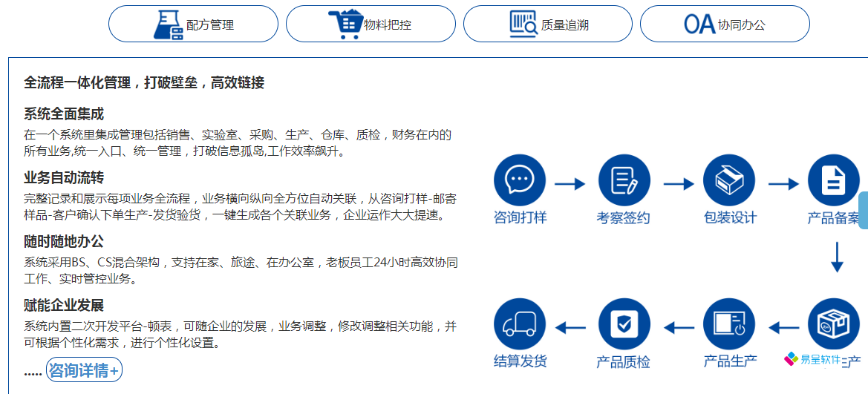Viewport: 868px width, 394px height.
Task: Click the 产品备案 file icon
Action: 834,180
